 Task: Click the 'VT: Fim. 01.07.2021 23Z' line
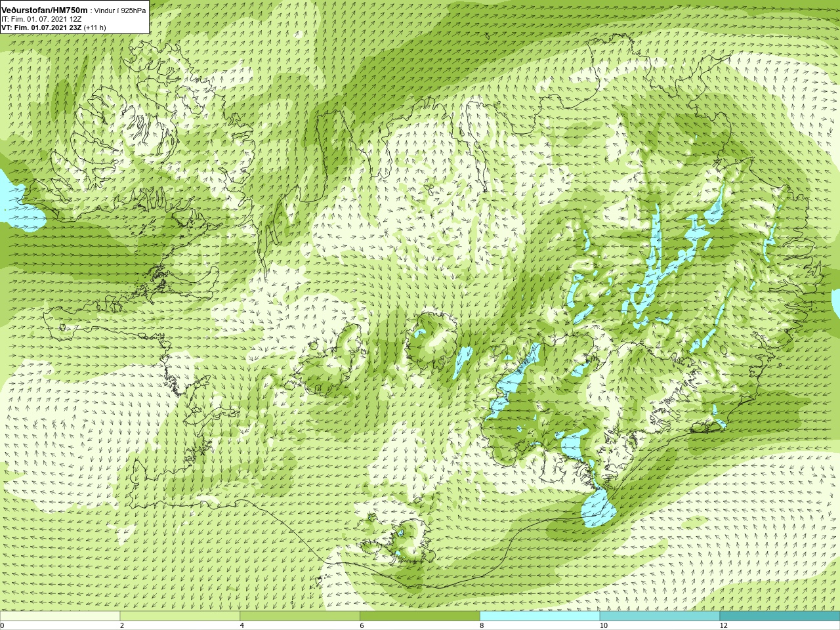point(41,28)
